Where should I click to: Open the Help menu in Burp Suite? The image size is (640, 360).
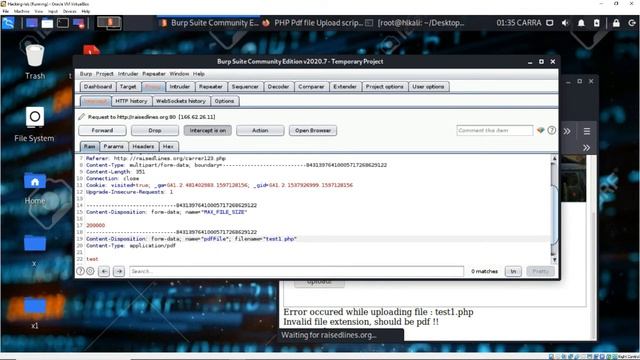tap(199, 74)
